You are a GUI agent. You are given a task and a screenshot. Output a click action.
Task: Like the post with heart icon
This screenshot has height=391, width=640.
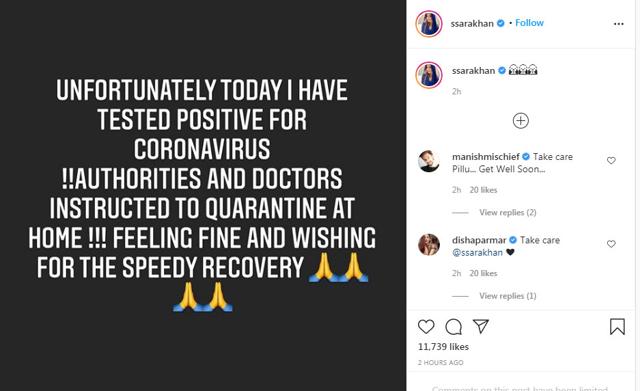pyautogui.click(x=426, y=327)
